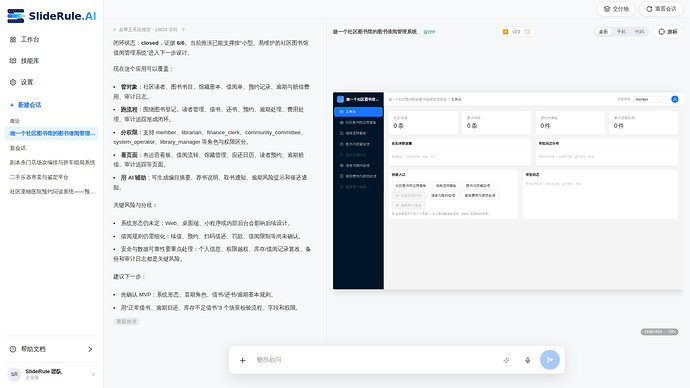
Task: Open the 交付物 deliverables button
Action: click(616, 9)
